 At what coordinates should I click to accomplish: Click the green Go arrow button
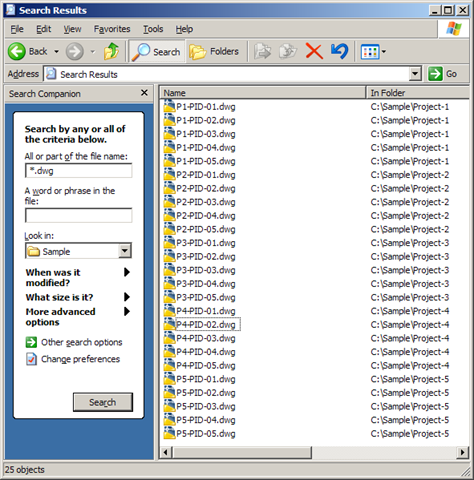(x=435, y=74)
